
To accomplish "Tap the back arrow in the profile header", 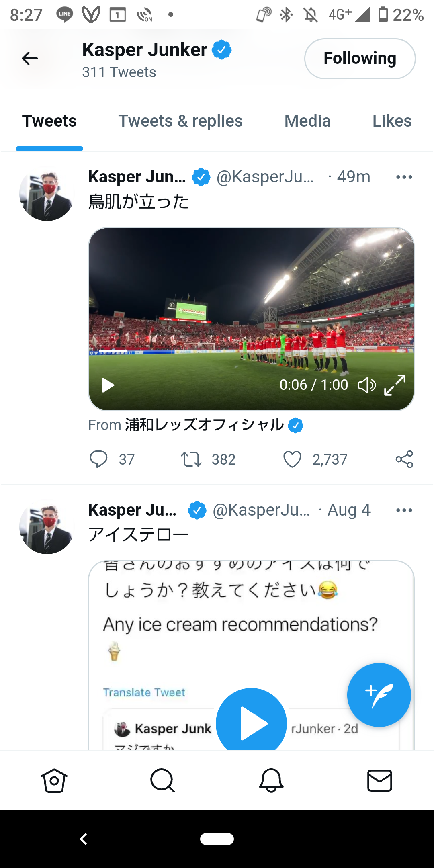I will (x=30, y=59).
